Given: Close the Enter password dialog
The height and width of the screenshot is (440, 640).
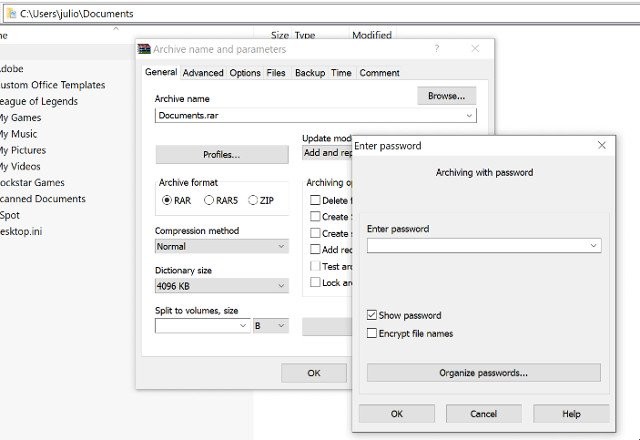Looking at the screenshot, I should pyautogui.click(x=601, y=146).
